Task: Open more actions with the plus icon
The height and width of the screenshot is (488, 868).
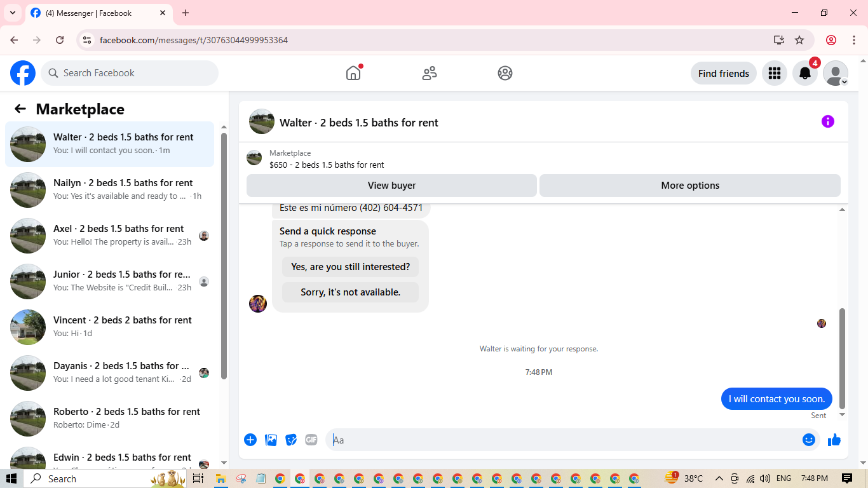Action: (250, 440)
